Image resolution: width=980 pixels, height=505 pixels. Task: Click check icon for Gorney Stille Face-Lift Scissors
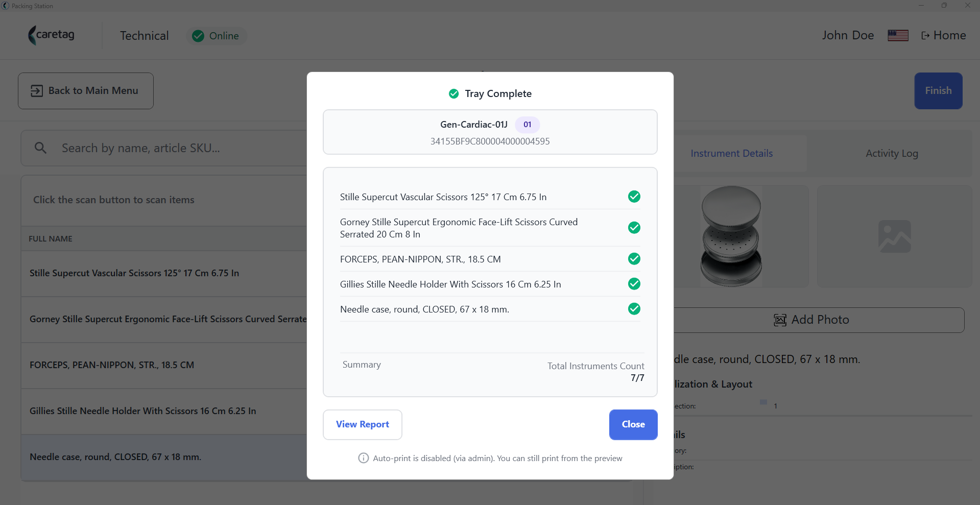pyautogui.click(x=634, y=228)
